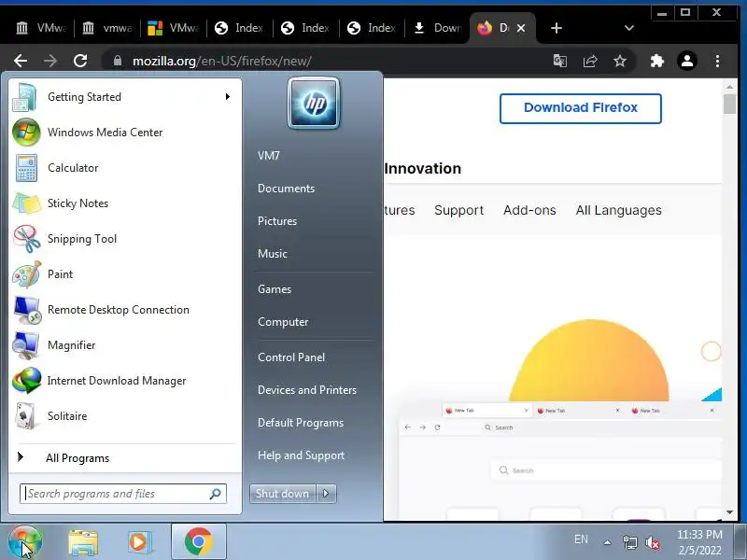Click the Windows Start orb
The image size is (747, 560).
tap(25, 542)
